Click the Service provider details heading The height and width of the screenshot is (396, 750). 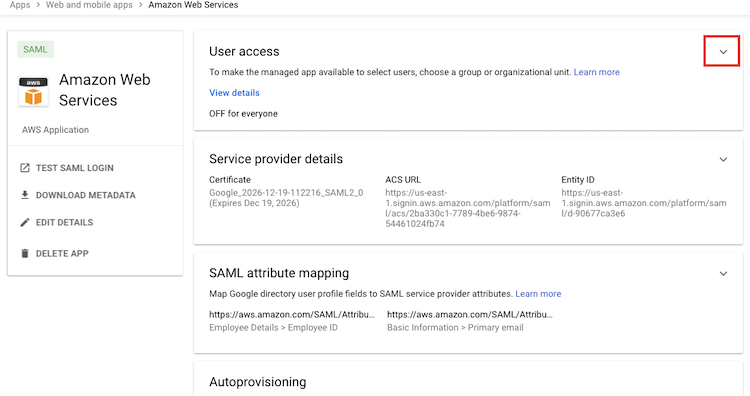(x=276, y=159)
